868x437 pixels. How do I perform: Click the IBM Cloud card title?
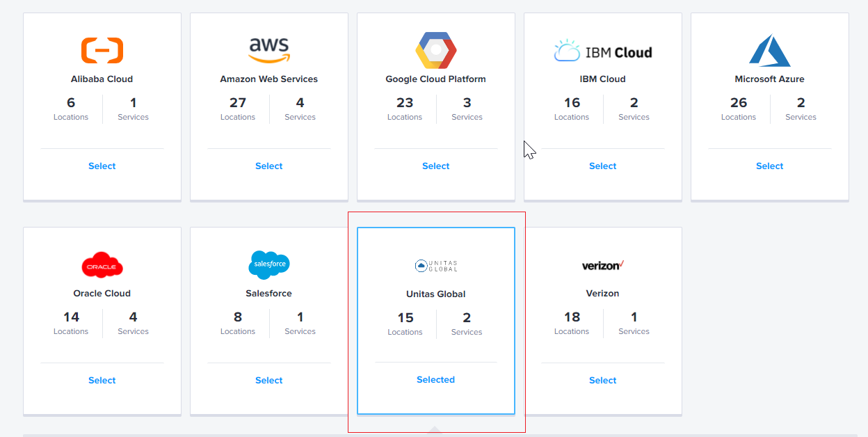pos(603,79)
